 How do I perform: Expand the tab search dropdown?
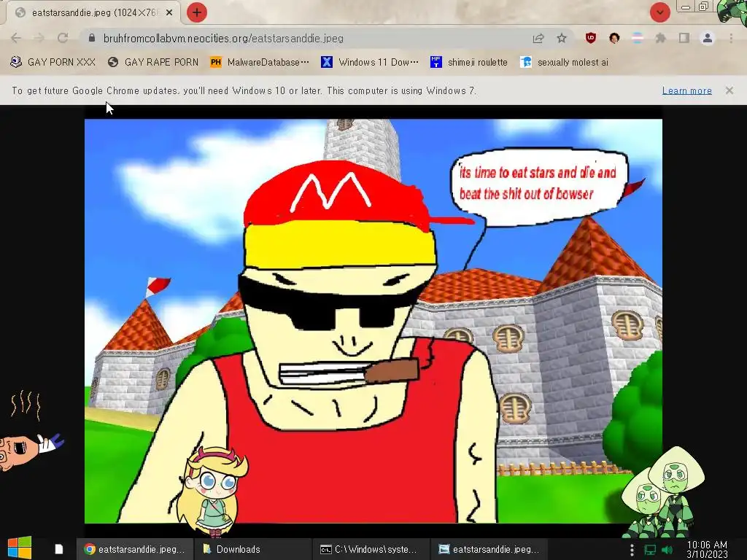tap(659, 12)
